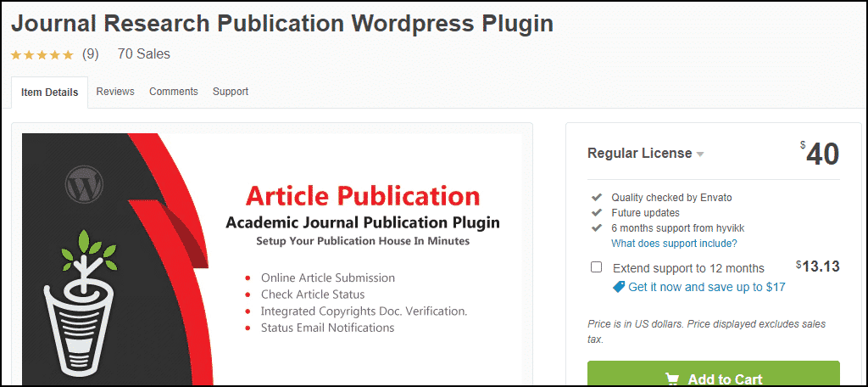868x387 pixels.
Task: Click the Academic Journal Publication Plugin heading
Action: click(x=363, y=223)
